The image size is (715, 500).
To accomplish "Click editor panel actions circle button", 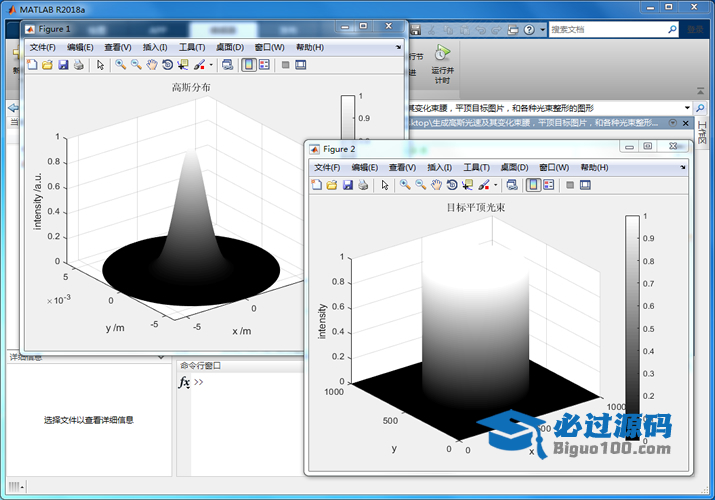I will pos(673,123).
